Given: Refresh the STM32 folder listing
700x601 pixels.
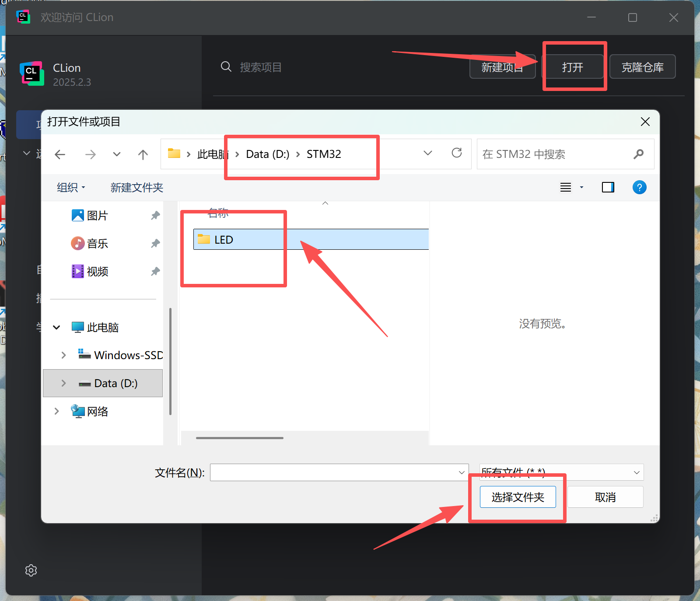Looking at the screenshot, I should click(457, 153).
